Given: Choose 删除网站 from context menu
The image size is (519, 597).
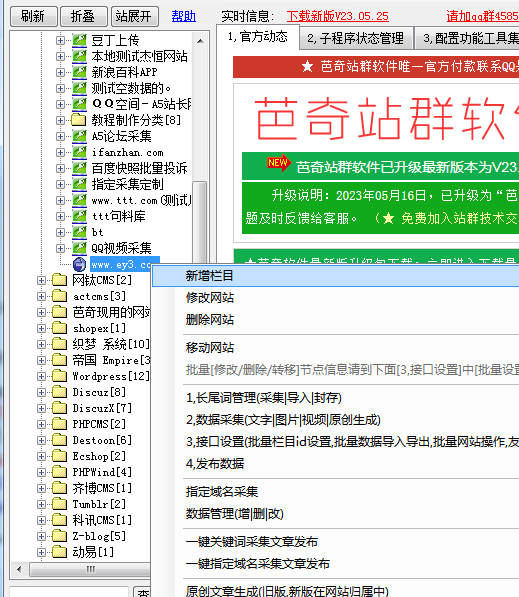Looking at the screenshot, I should (x=335, y=319).
